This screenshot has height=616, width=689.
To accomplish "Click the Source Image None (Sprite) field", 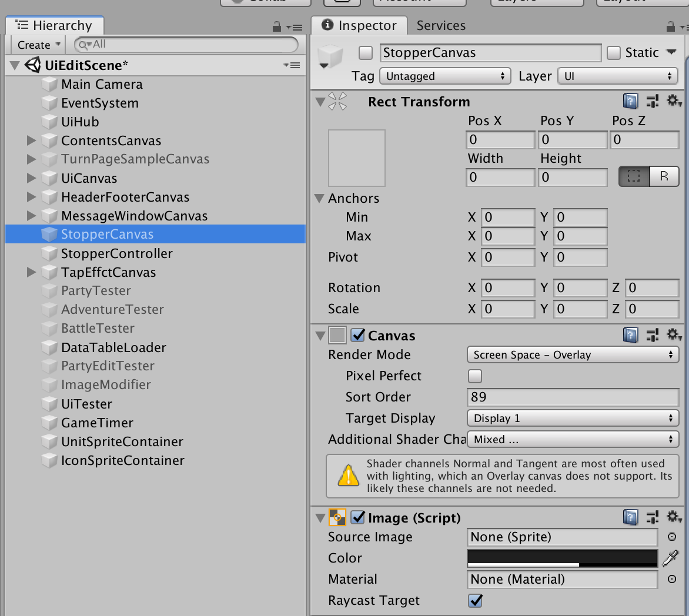I will (563, 537).
